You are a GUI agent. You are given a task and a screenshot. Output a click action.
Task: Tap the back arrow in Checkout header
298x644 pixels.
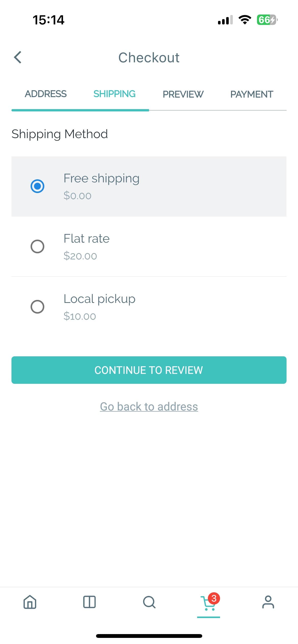[x=18, y=57]
